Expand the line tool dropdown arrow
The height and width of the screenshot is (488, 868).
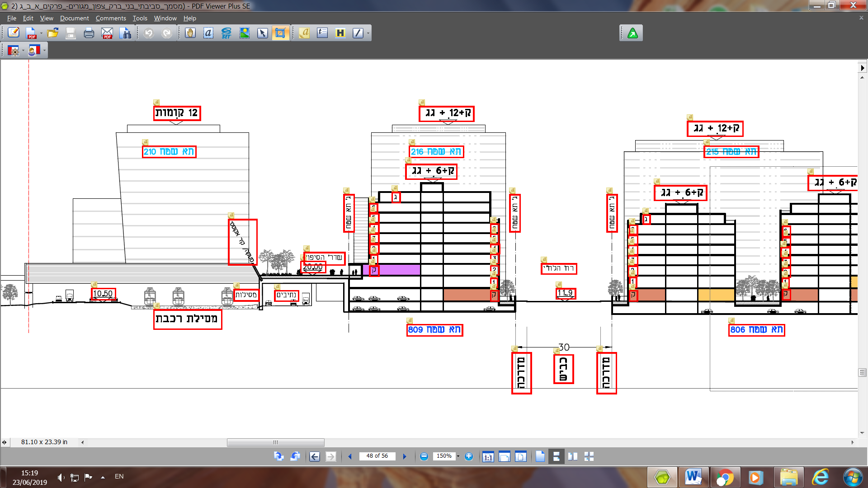(x=368, y=33)
